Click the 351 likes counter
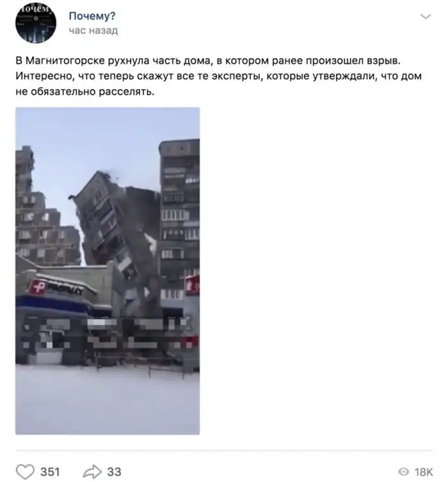Image resolution: width=448 pixels, height=482 pixels. 50,472
